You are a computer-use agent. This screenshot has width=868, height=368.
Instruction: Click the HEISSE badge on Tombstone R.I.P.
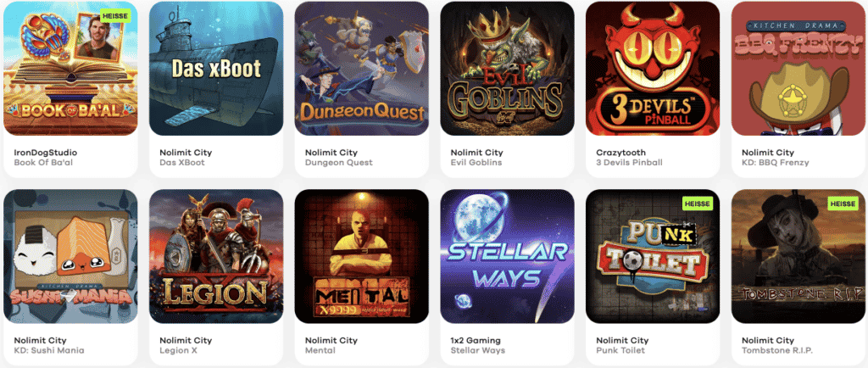843,204
